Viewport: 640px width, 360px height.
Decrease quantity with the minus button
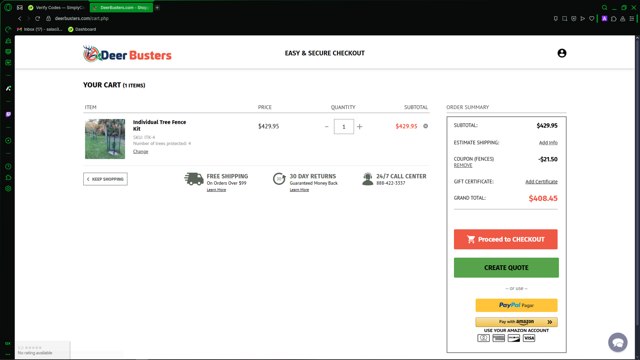pyautogui.click(x=327, y=127)
